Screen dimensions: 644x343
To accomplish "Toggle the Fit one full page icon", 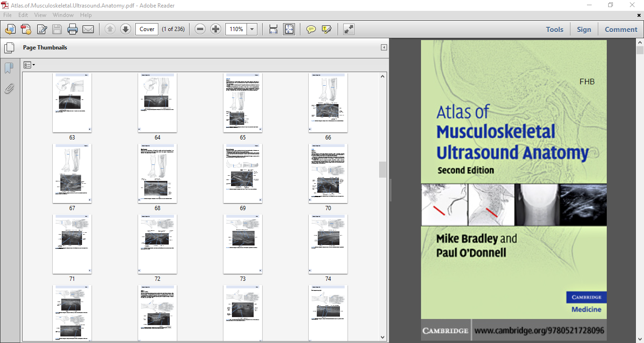I will 289,29.
